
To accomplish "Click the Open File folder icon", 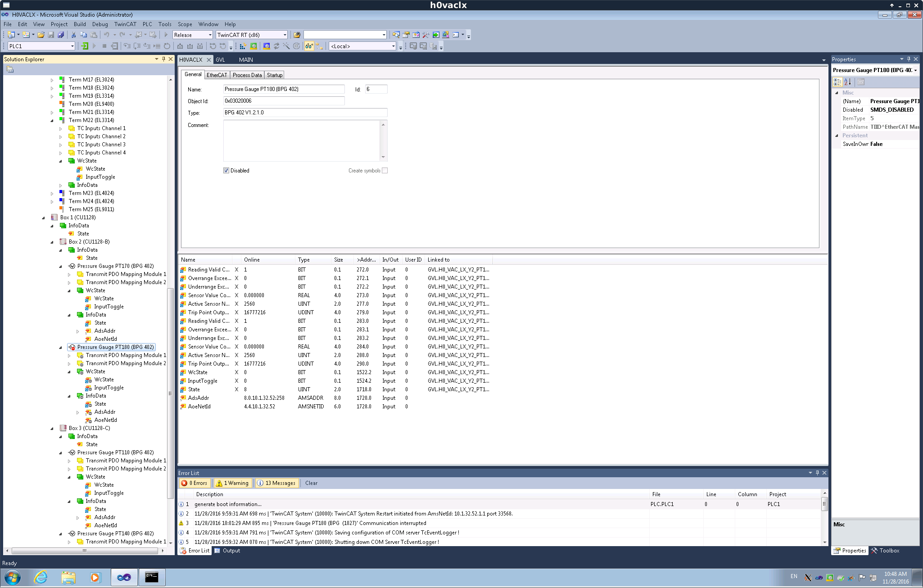I will (x=41, y=35).
